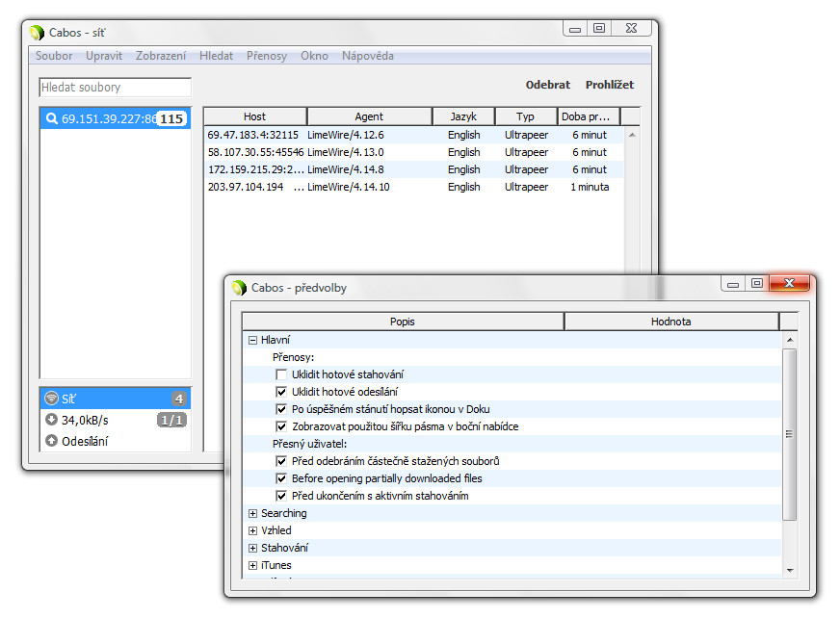
Task: Expand the Searching preferences group
Action: (252, 514)
